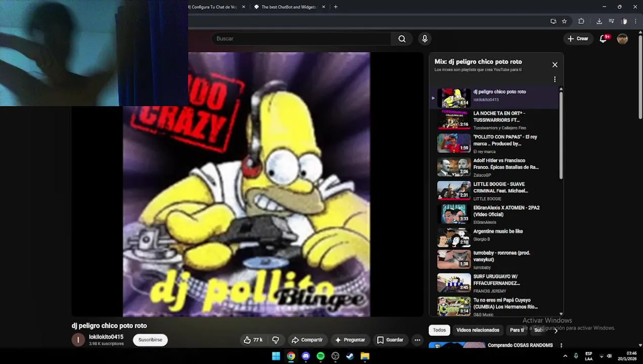This screenshot has height=364, width=643.
Task: Open YouTube notifications bell
Action: point(603,38)
